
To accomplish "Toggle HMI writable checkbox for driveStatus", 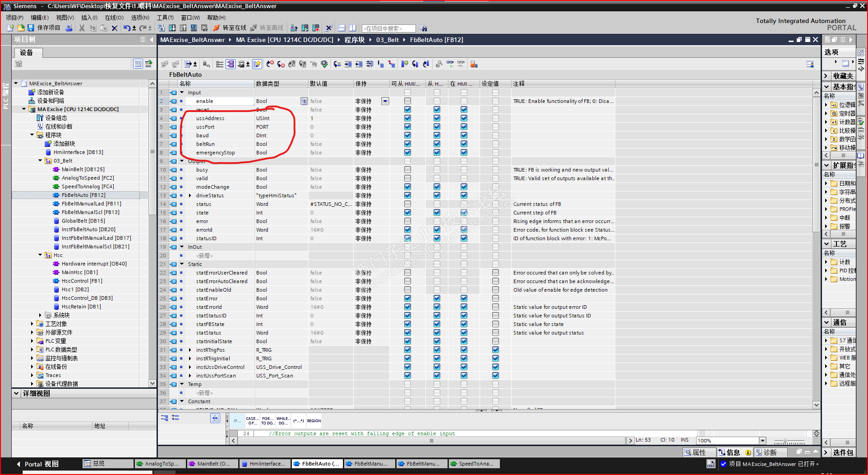I will 437,196.
